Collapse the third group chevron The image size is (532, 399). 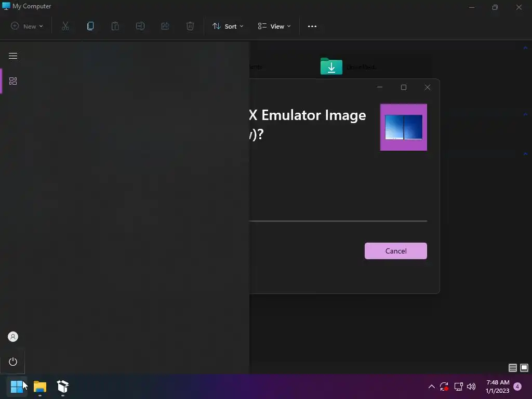coord(525,154)
